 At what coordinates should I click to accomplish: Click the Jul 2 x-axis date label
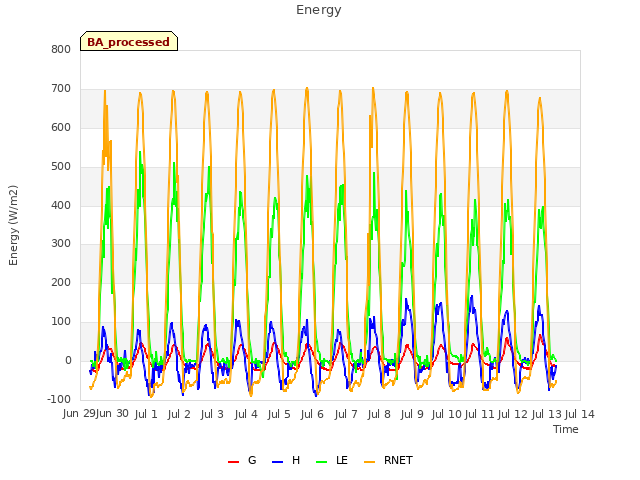pos(179,414)
